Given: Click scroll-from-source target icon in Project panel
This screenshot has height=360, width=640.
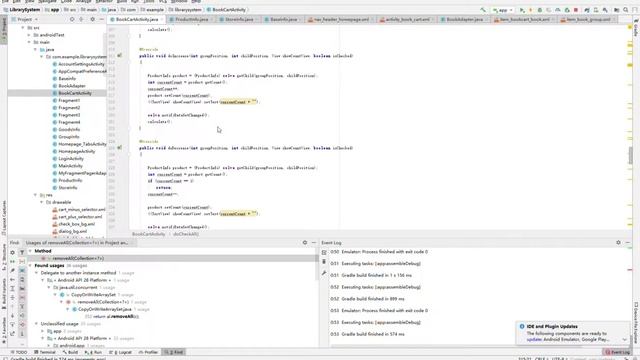Looking at the screenshot, I should pyautogui.click(x=72, y=19).
